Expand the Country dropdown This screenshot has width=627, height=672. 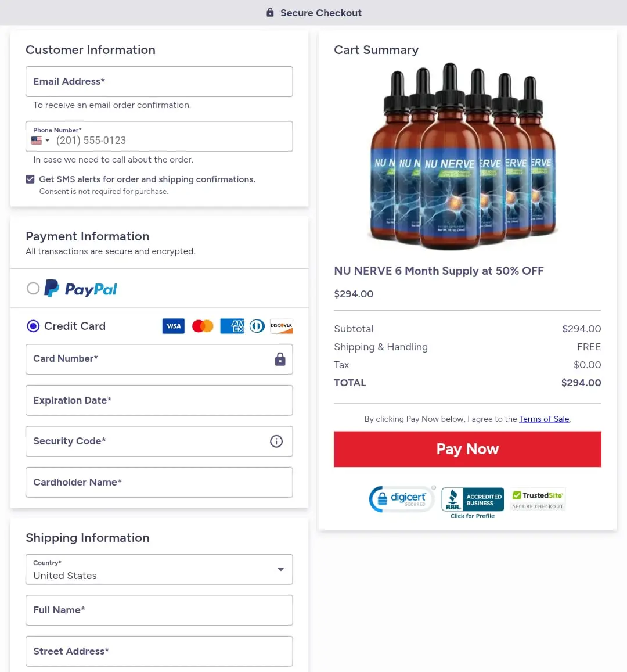(280, 569)
